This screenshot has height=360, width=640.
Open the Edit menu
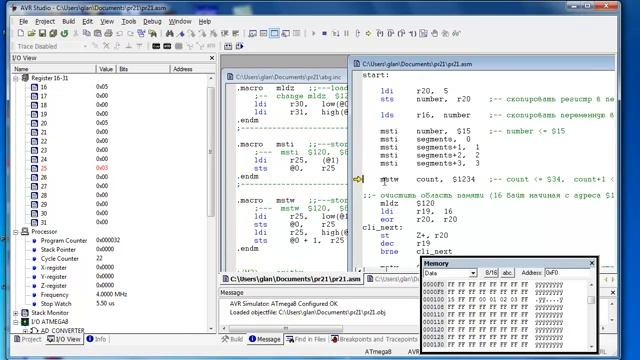click(x=88, y=22)
